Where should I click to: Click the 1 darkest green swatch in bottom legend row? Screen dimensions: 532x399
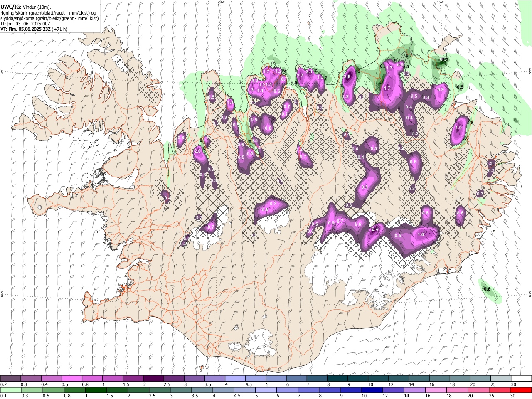pyautogui.click(x=96, y=390)
